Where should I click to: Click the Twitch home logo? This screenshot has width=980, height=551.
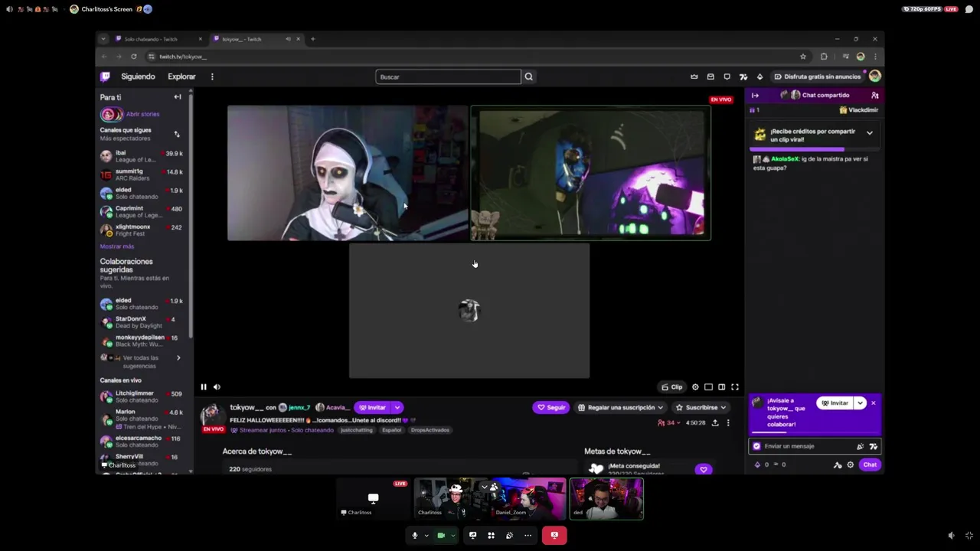106,77
